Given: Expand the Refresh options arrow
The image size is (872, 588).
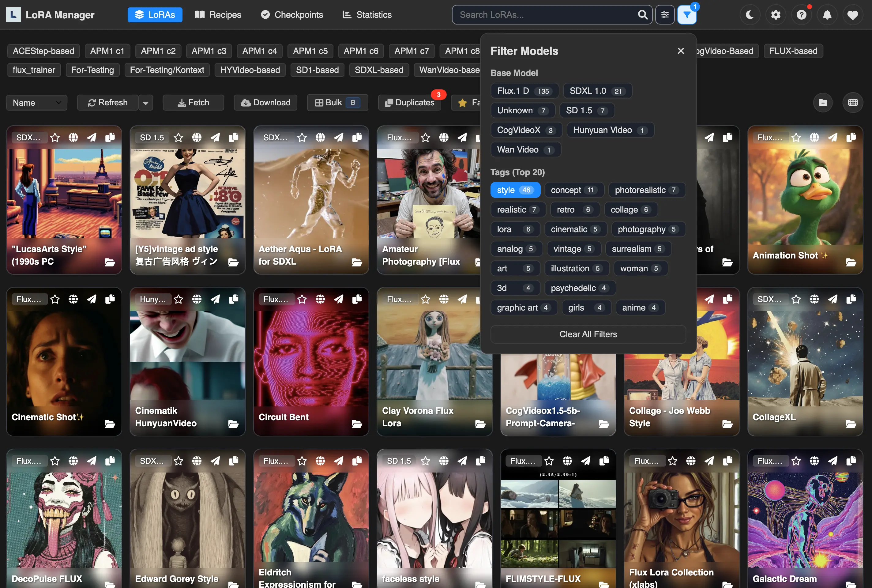Looking at the screenshot, I should pyautogui.click(x=145, y=103).
